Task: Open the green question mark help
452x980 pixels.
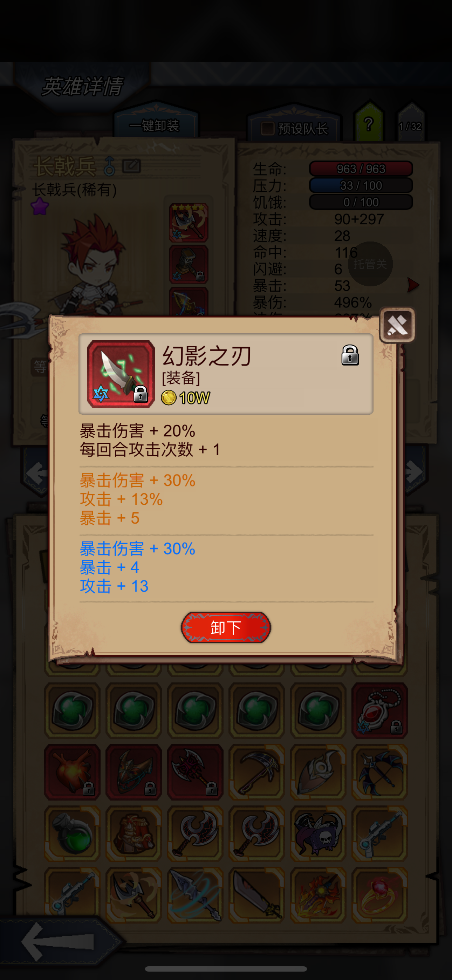Action: (x=368, y=124)
